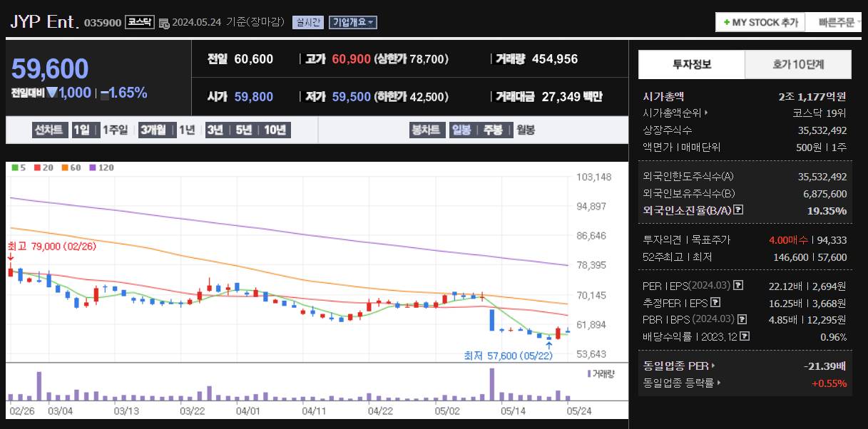Select 월봉 monthly candles
The height and width of the screenshot is (429, 868).
pos(524,130)
